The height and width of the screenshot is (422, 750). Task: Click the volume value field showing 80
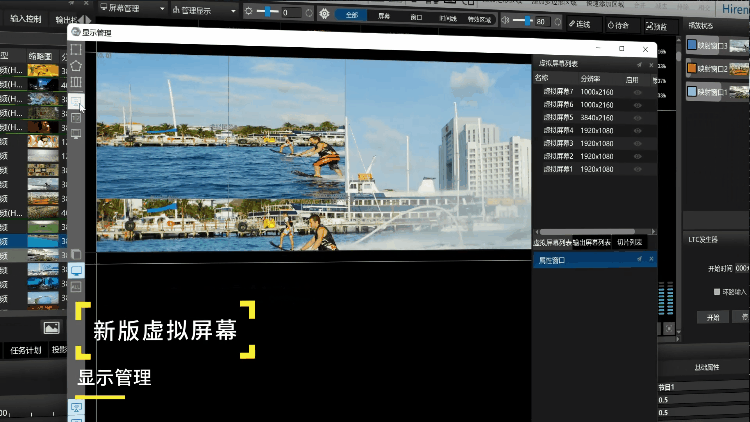542,22
